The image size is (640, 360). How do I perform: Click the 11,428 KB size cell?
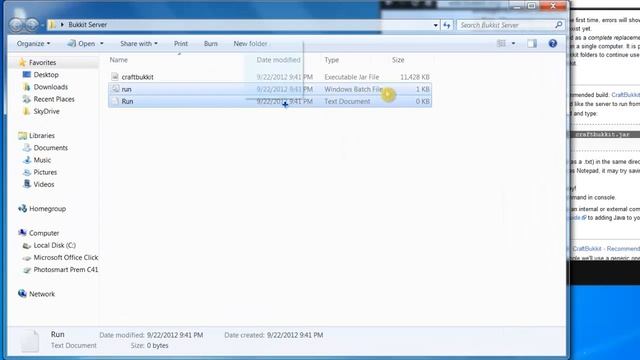tap(415, 77)
